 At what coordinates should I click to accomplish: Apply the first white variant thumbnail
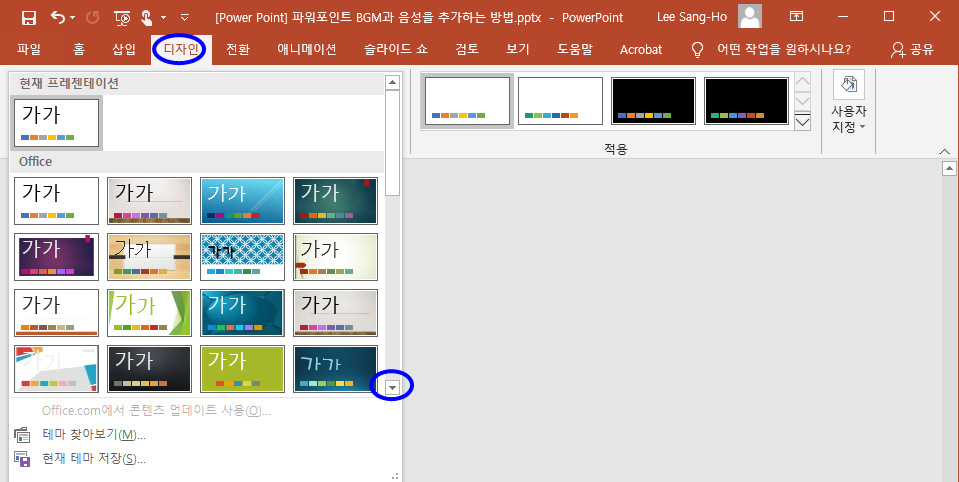pyautogui.click(x=467, y=101)
